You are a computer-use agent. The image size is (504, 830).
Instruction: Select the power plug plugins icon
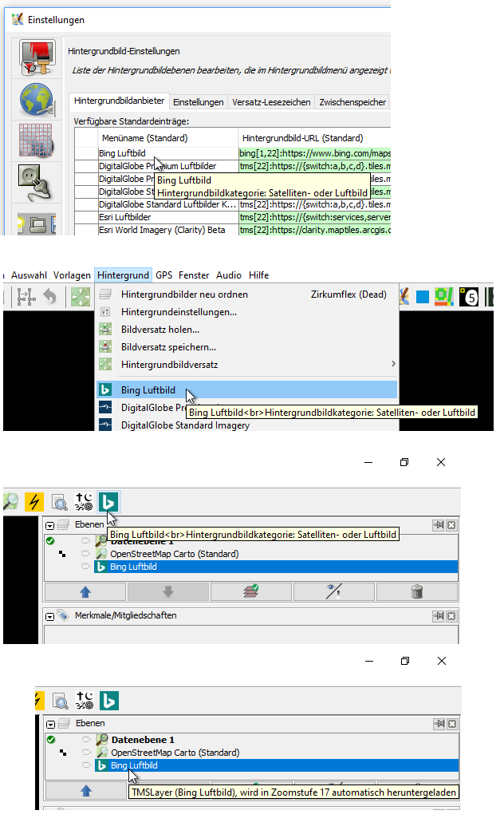click(x=37, y=181)
